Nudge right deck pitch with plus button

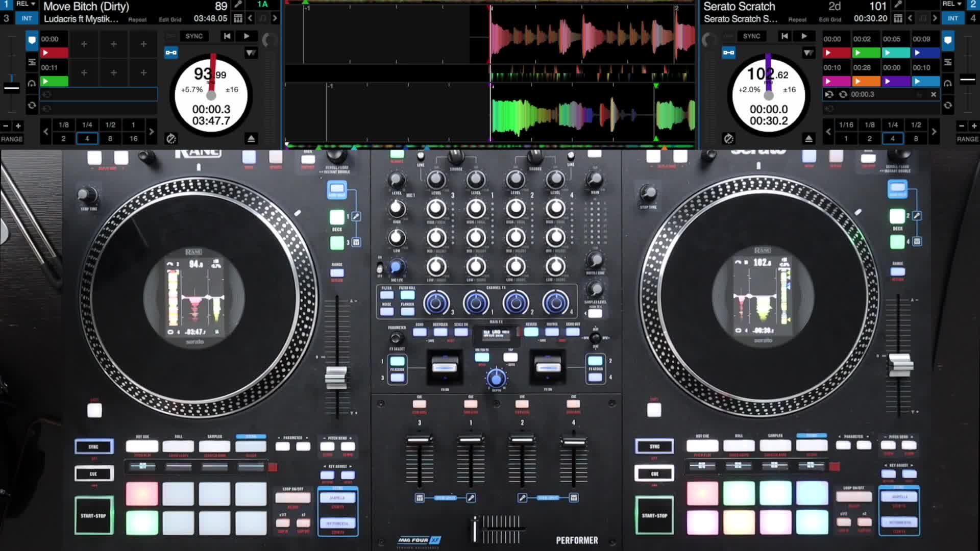click(974, 126)
